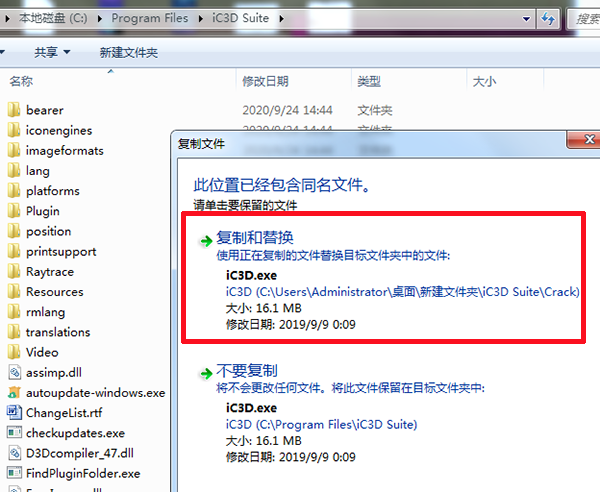Click bearer row date 2020/9/24 14:44
The height and width of the screenshot is (492, 600).
coord(287,111)
